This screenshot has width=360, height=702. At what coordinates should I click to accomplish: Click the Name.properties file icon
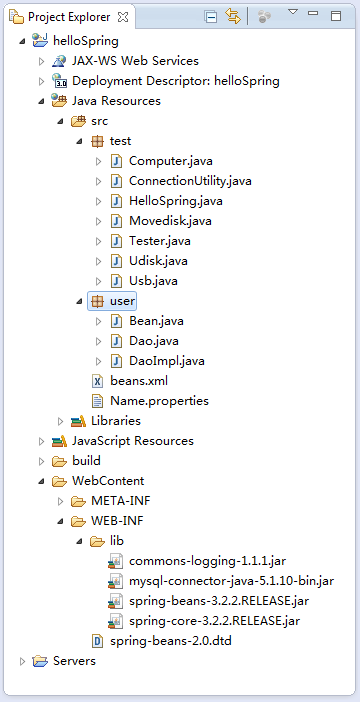pyautogui.click(x=97, y=401)
